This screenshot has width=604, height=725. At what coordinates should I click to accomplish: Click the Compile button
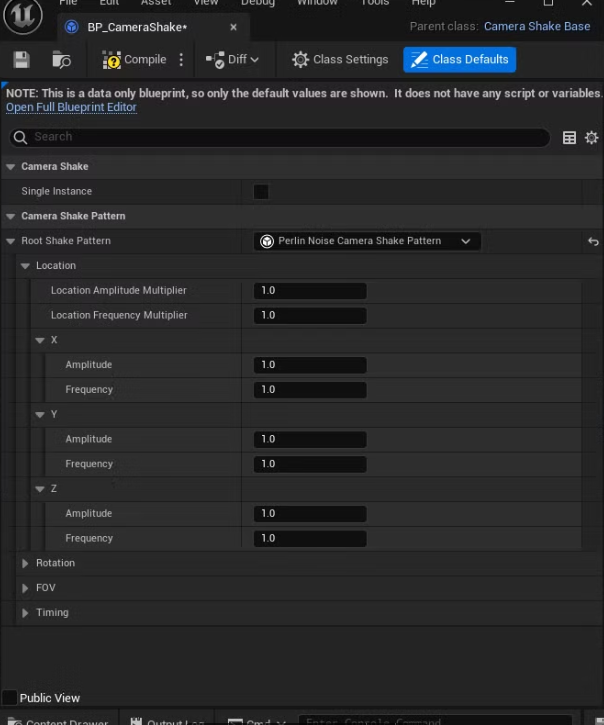point(134,60)
